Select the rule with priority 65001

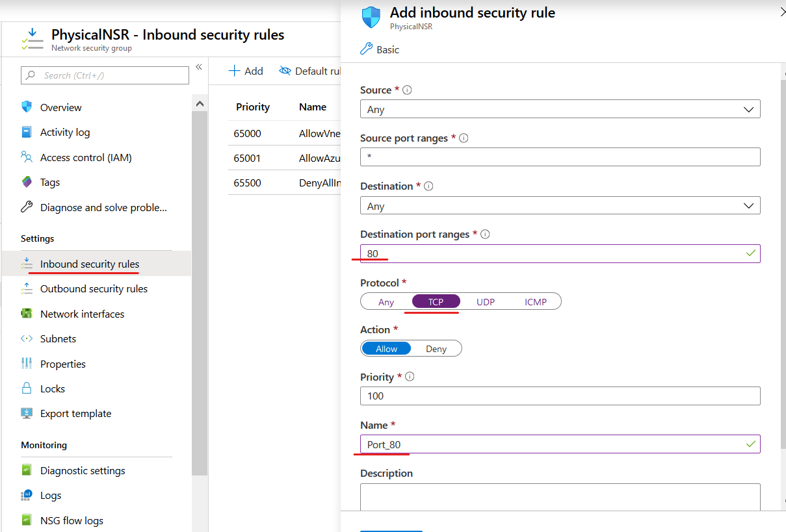(x=284, y=158)
